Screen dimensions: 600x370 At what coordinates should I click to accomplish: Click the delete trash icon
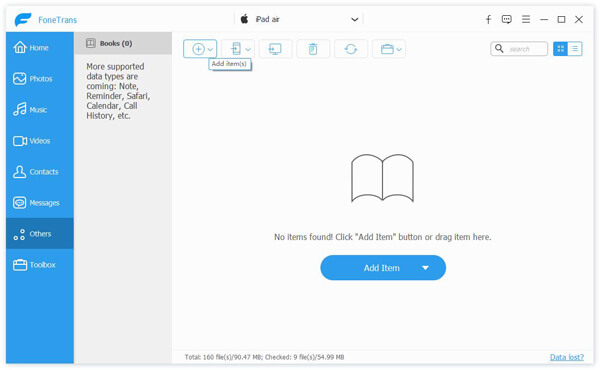point(313,49)
